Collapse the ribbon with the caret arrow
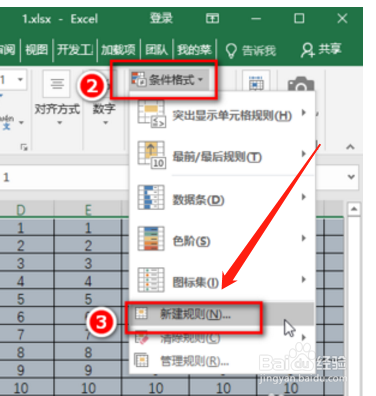The image size is (376, 396). (350, 147)
